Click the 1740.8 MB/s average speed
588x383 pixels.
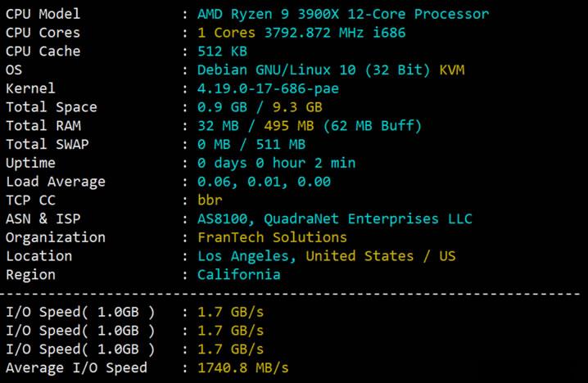coord(243,368)
